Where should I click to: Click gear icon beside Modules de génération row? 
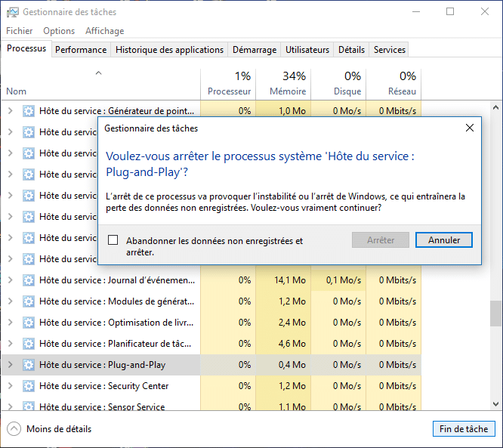click(x=29, y=301)
